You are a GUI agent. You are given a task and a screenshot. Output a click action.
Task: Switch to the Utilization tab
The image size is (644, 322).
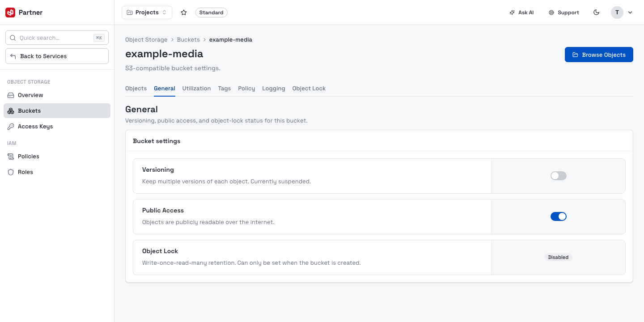196,89
